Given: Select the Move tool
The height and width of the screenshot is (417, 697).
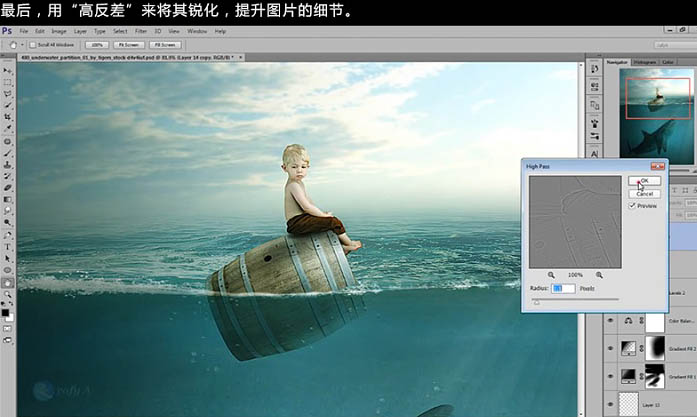Looking at the screenshot, I should click(x=8, y=71).
